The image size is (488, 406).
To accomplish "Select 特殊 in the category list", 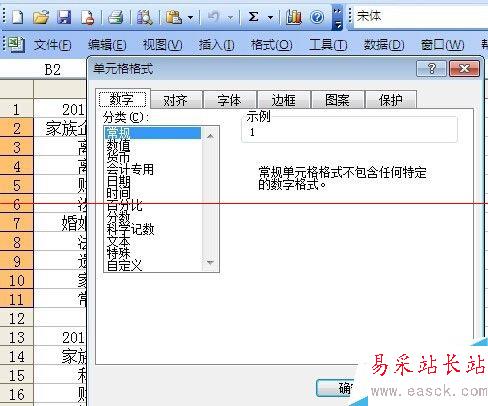I will [x=153, y=253].
